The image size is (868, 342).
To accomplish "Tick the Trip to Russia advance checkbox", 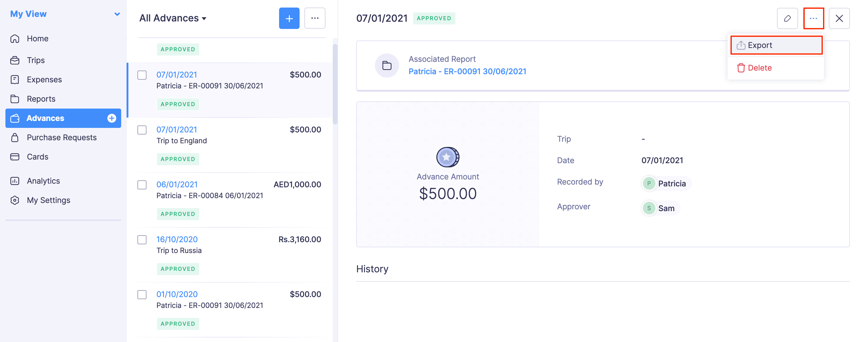I will click(x=142, y=240).
